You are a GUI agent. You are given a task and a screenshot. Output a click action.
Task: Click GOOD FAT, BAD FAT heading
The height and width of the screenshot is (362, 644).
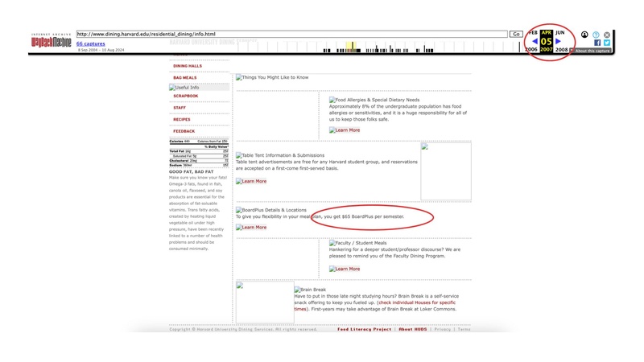191,172
